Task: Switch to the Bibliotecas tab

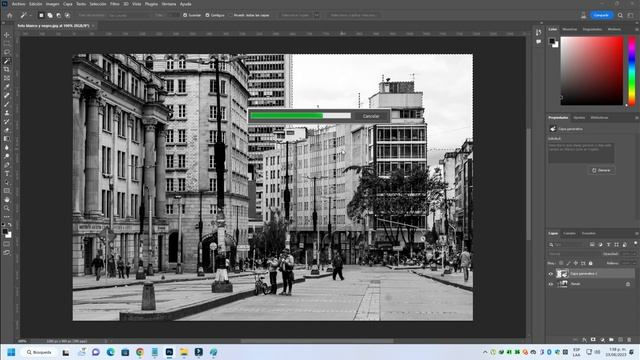Action: (x=599, y=118)
